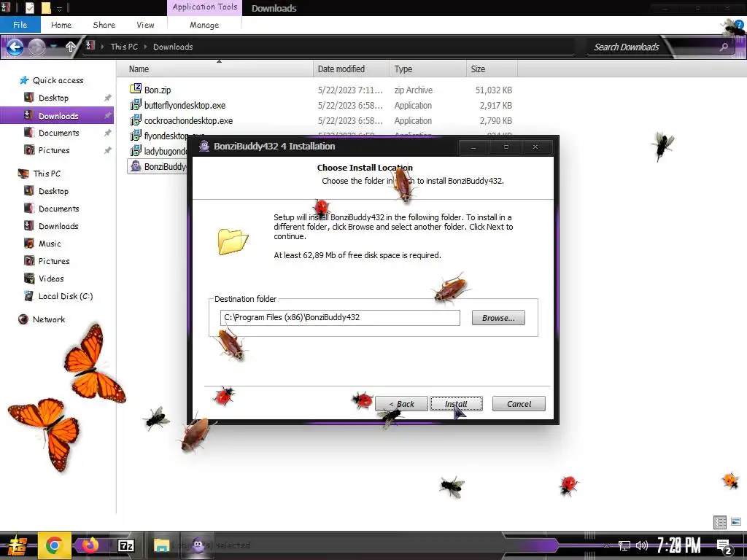747x560 pixels.
Task: Click the Properties icon in quick access toolbar
Action: 29,7
